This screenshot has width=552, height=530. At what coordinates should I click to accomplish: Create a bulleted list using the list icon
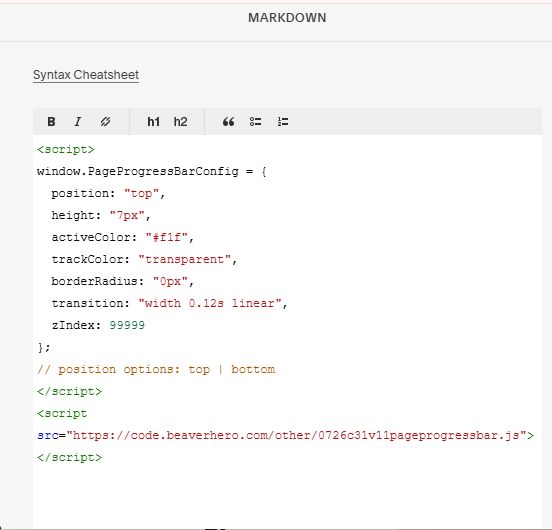pos(256,122)
